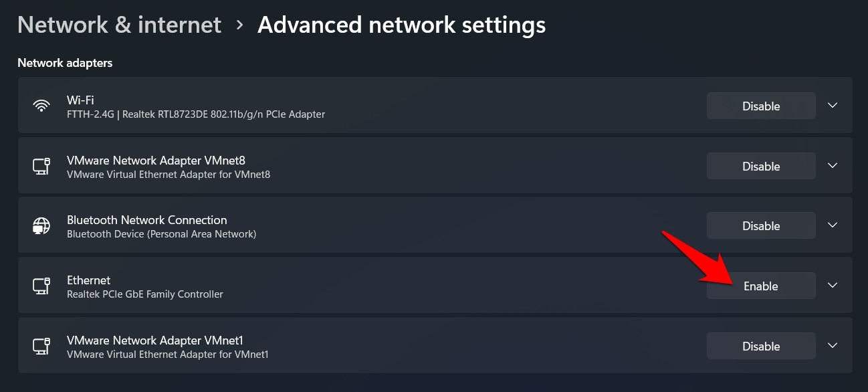
Task: Click the VMnet8 adapter monitor icon
Action: [x=41, y=166]
